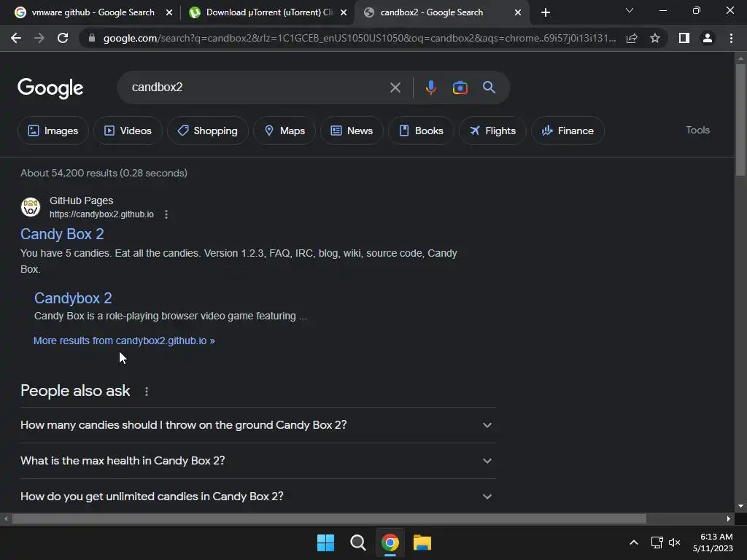Filter results by Flights

click(492, 131)
